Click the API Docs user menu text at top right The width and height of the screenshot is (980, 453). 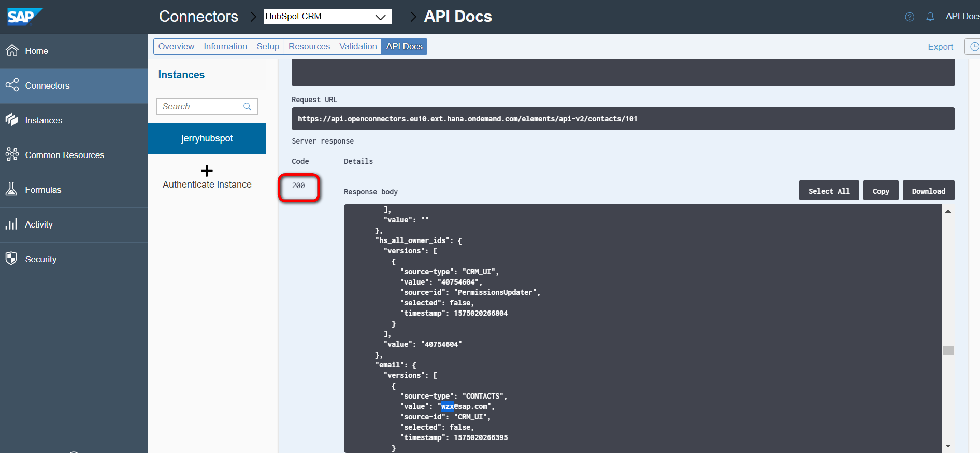(x=962, y=16)
